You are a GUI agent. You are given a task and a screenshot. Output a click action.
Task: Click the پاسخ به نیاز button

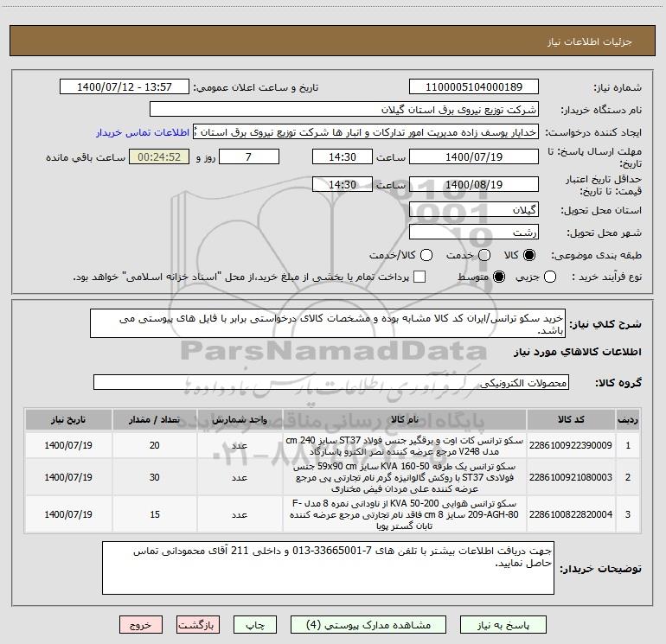click(x=503, y=625)
